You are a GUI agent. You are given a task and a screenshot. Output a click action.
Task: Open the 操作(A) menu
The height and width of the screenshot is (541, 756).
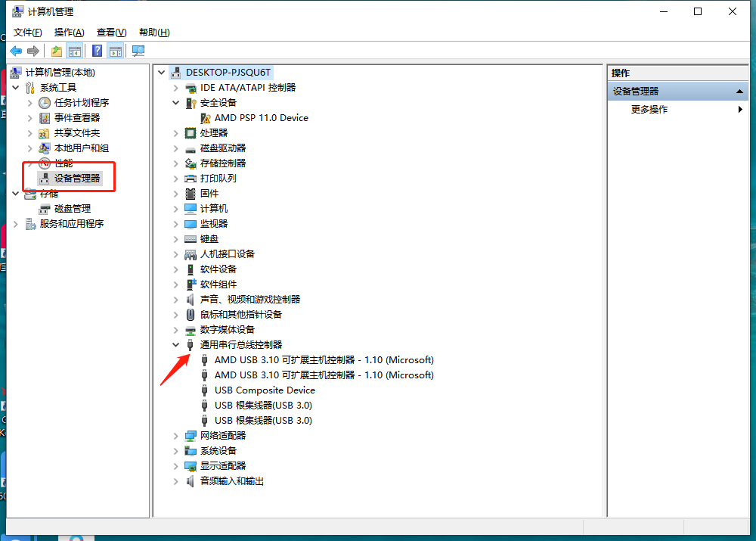69,32
